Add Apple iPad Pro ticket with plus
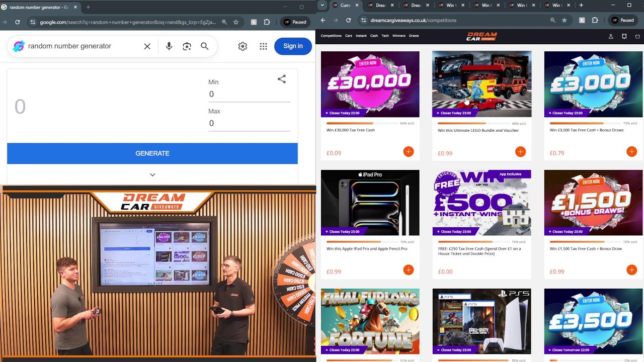Viewport: 644px width, 362px height. pos(408,270)
